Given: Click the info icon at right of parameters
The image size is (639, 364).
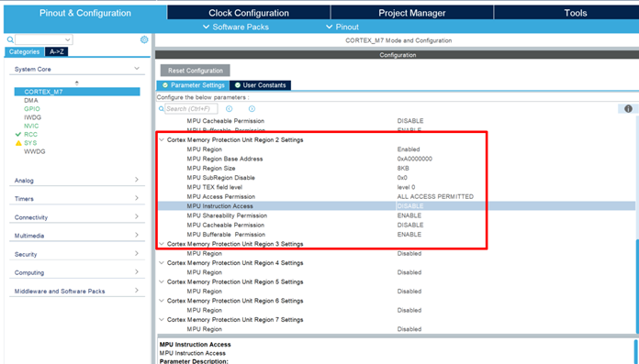Looking at the screenshot, I should [628, 109].
